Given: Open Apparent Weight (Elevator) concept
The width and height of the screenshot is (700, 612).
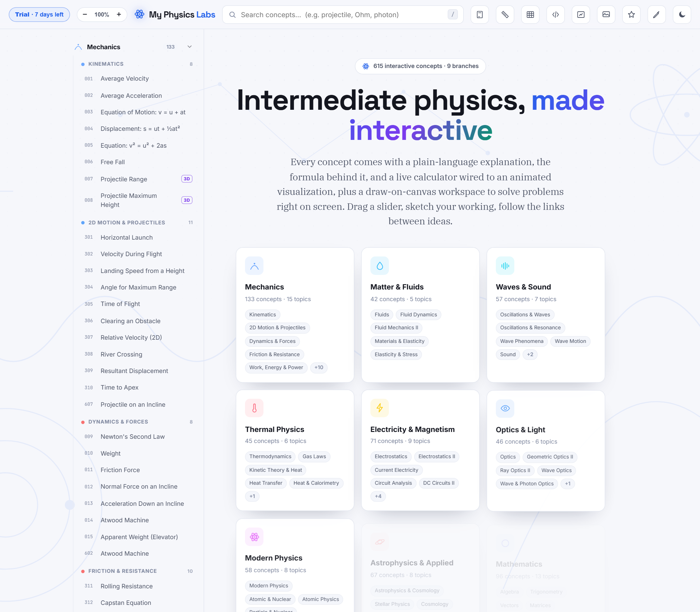Looking at the screenshot, I should [x=137, y=537].
